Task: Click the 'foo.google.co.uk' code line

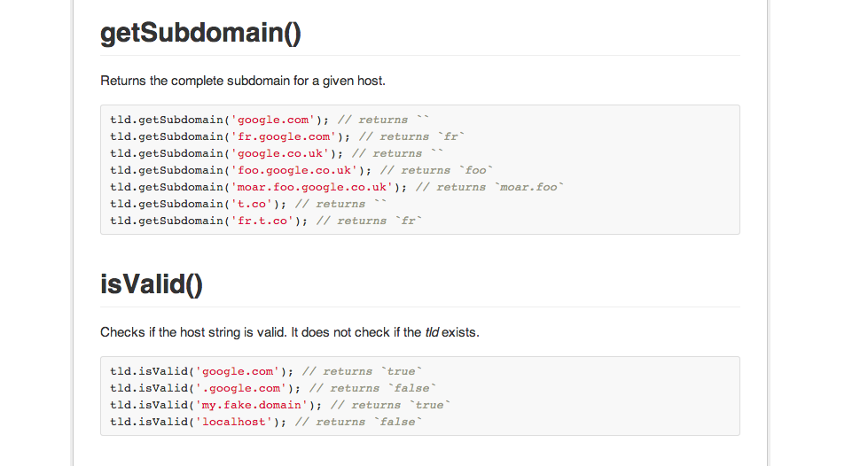Action: [x=301, y=170]
